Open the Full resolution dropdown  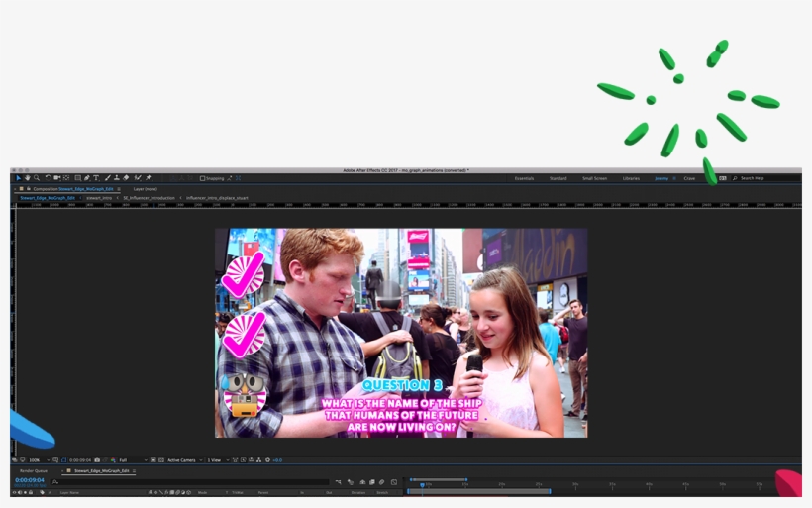pos(133,459)
